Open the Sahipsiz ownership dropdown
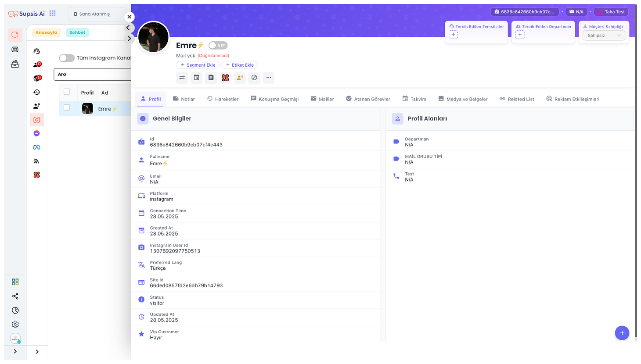The height and width of the screenshot is (364, 641). click(x=604, y=36)
